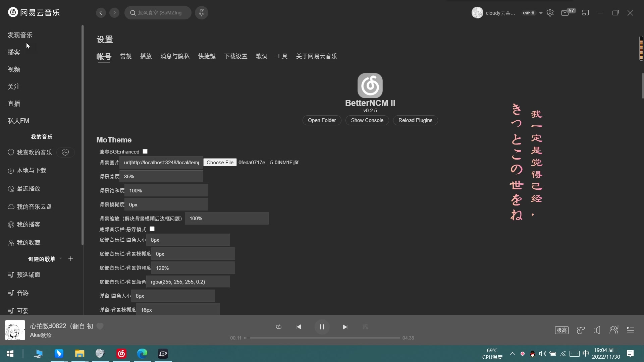Image resolution: width=644 pixels, height=362 pixels.
Task: Go back with the left arrow button
Action: pyautogui.click(x=101, y=13)
